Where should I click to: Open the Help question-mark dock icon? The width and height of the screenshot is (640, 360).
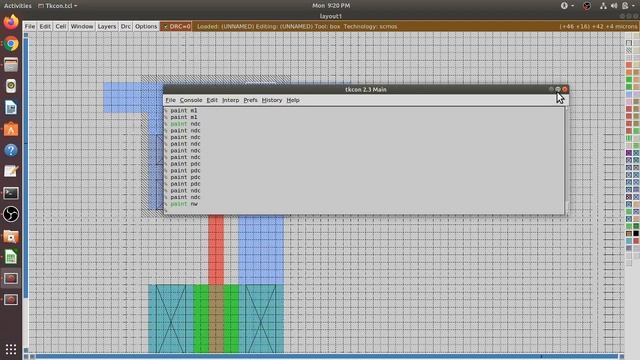pyautogui.click(x=11, y=150)
